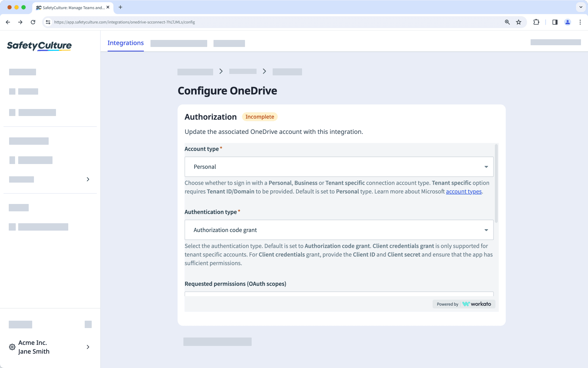Reload the page with the refresh icon
Screen dimensions: 588x368
pos(33,22)
